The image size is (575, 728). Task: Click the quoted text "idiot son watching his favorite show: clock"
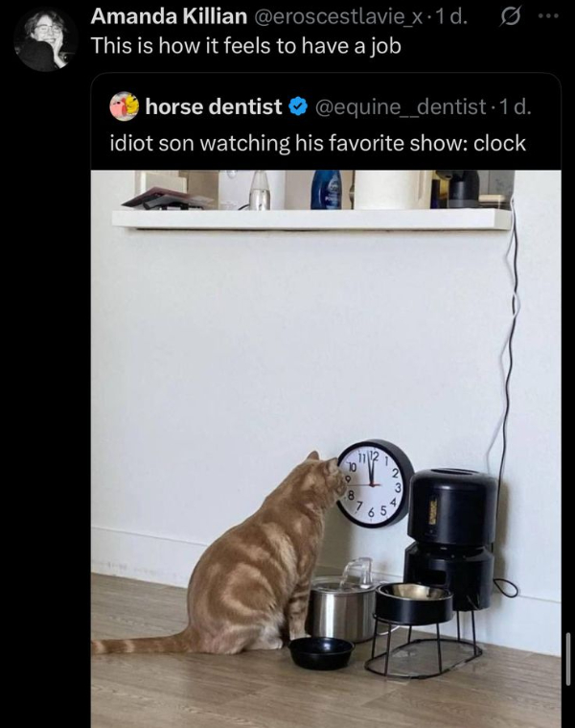(x=317, y=143)
